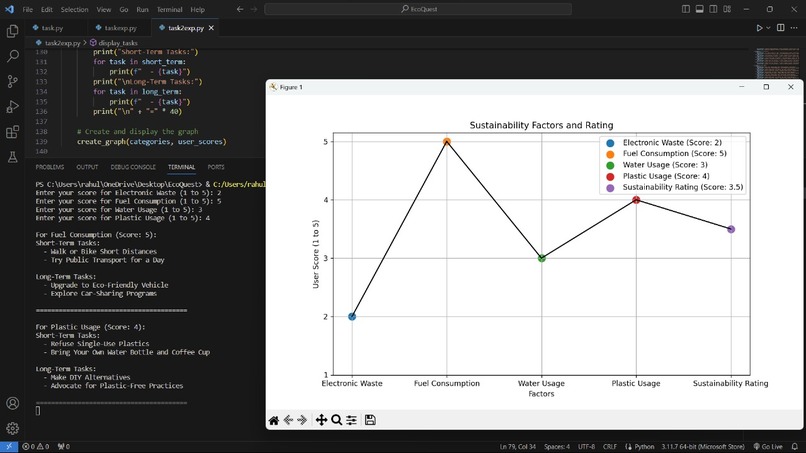806x453 pixels.
Task: Open the Extensions view
Action: (x=12, y=132)
